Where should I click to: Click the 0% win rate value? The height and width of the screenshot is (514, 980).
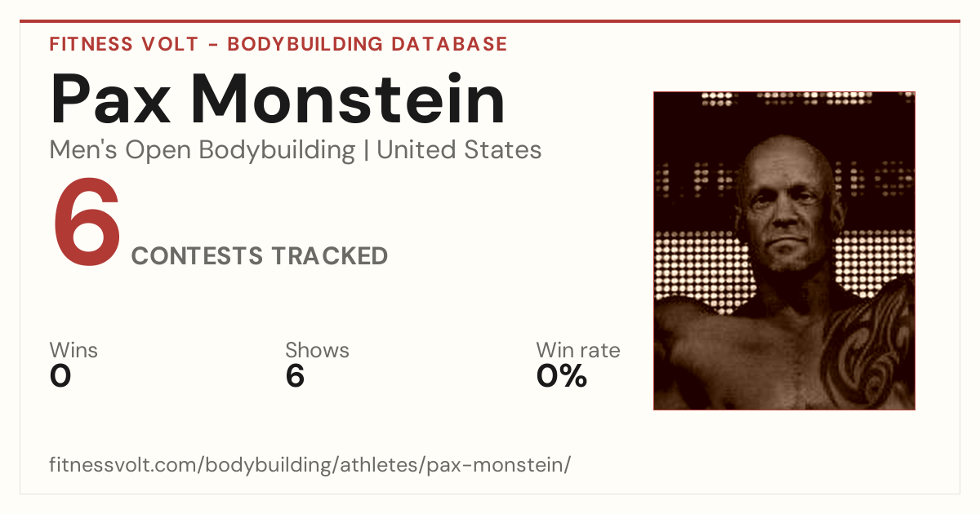[x=562, y=376]
